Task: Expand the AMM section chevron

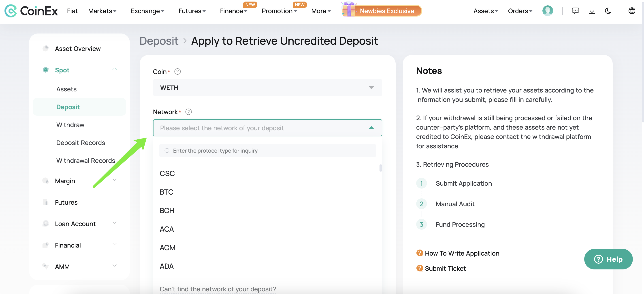Action: click(115, 266)
